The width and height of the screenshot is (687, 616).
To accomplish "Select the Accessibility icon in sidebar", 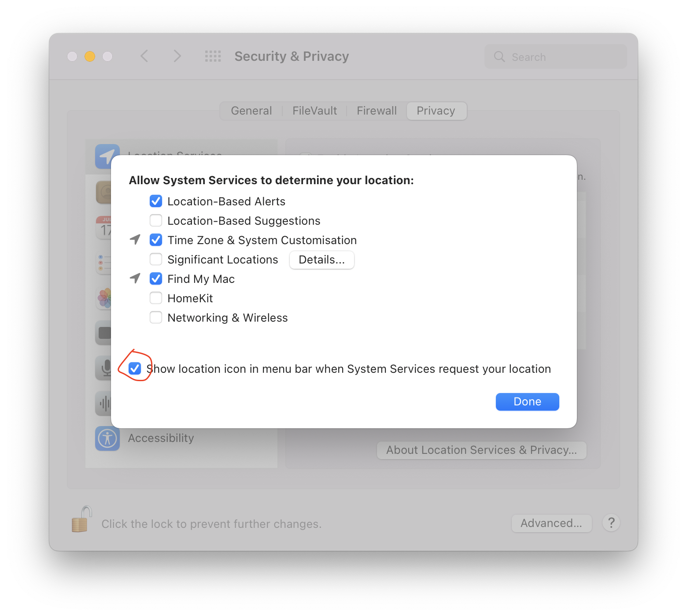I will (x=107, y=438).
